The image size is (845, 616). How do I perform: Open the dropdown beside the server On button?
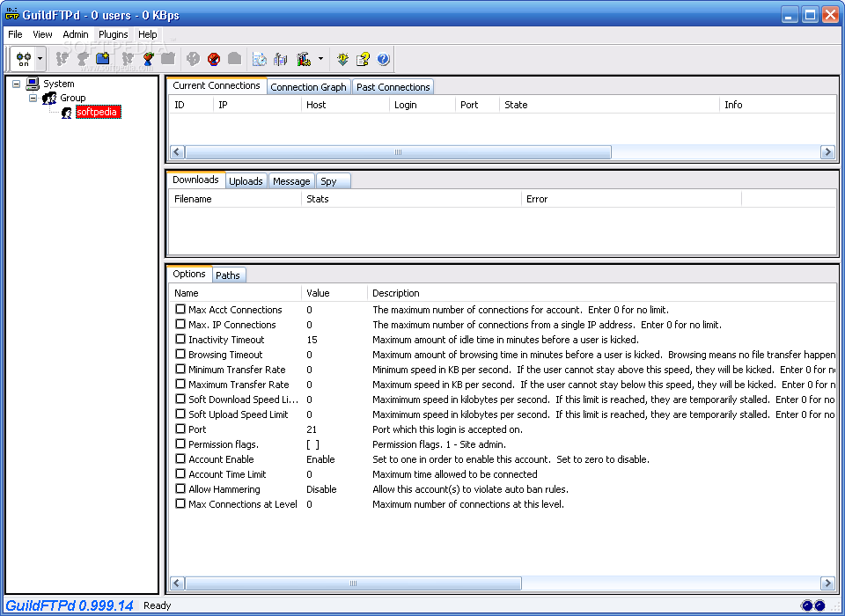pos(40,59)
